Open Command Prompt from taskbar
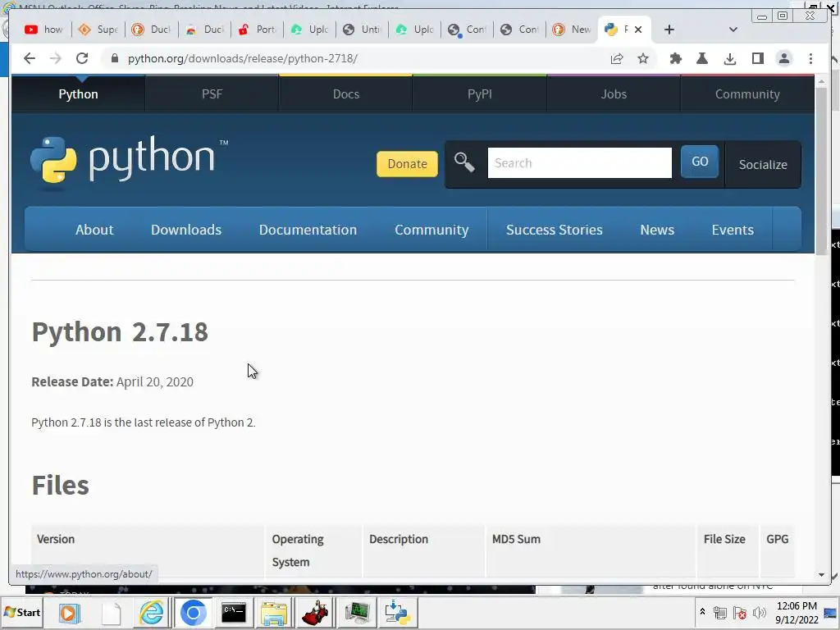840x630 pixels. click(234, 612)
